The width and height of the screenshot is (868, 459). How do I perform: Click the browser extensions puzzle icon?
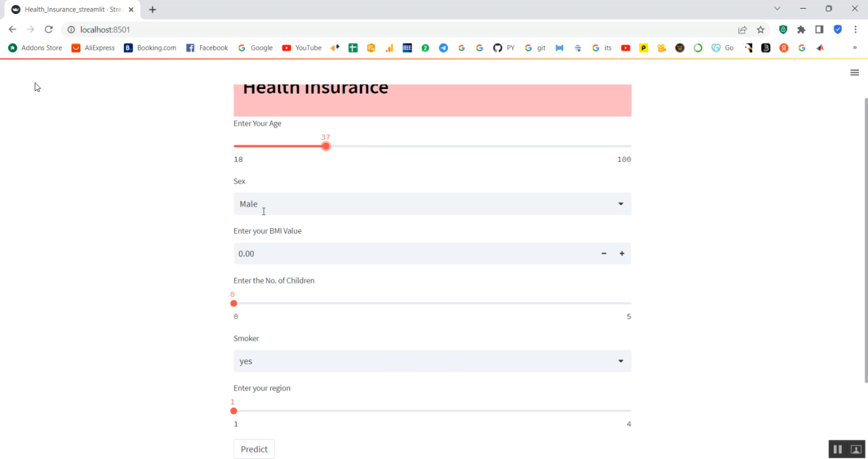click(x=801, y=29)
